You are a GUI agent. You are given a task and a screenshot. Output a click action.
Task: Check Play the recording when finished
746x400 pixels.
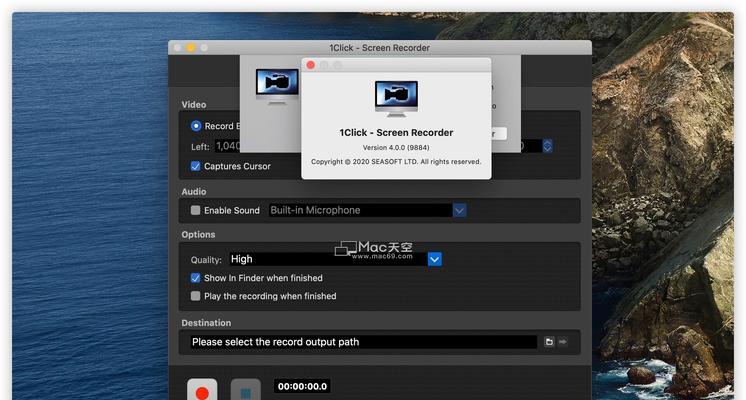click(x=196, y=296)
